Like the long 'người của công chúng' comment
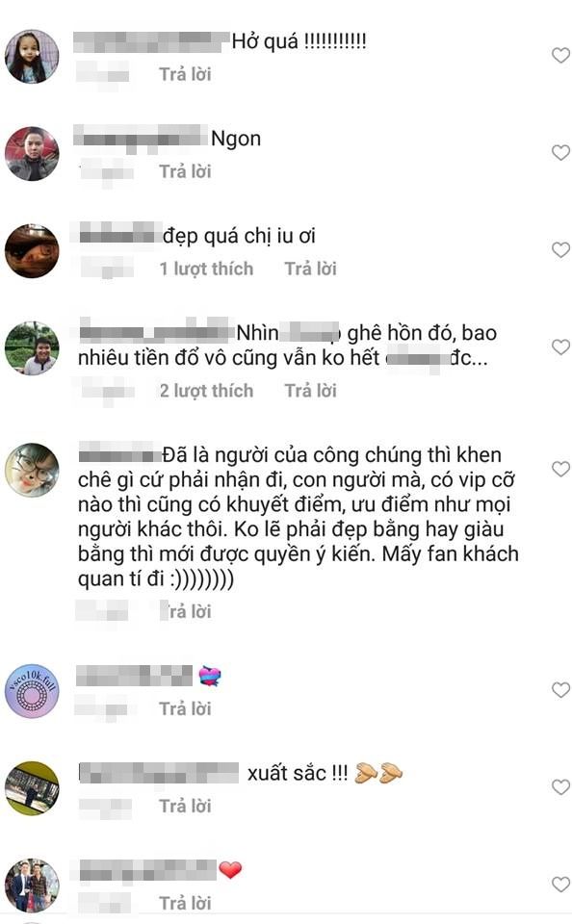Screen dimensions: 572x924 click(560, 469)
